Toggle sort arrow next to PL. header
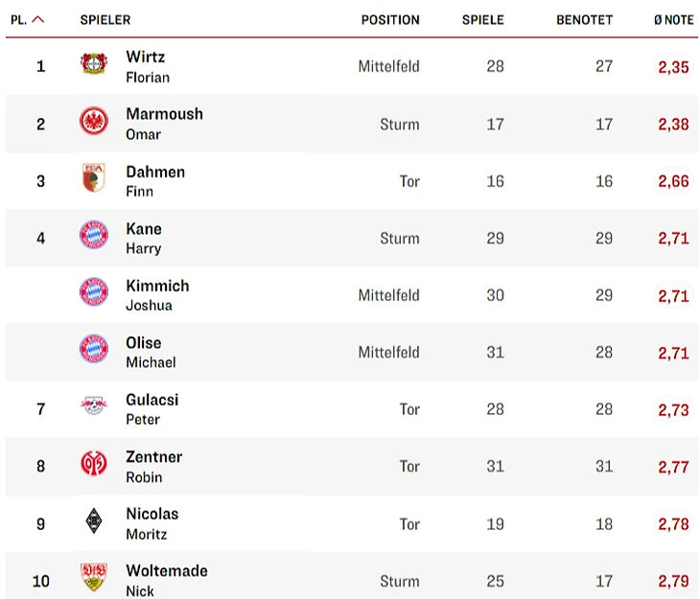 point(38,19)
